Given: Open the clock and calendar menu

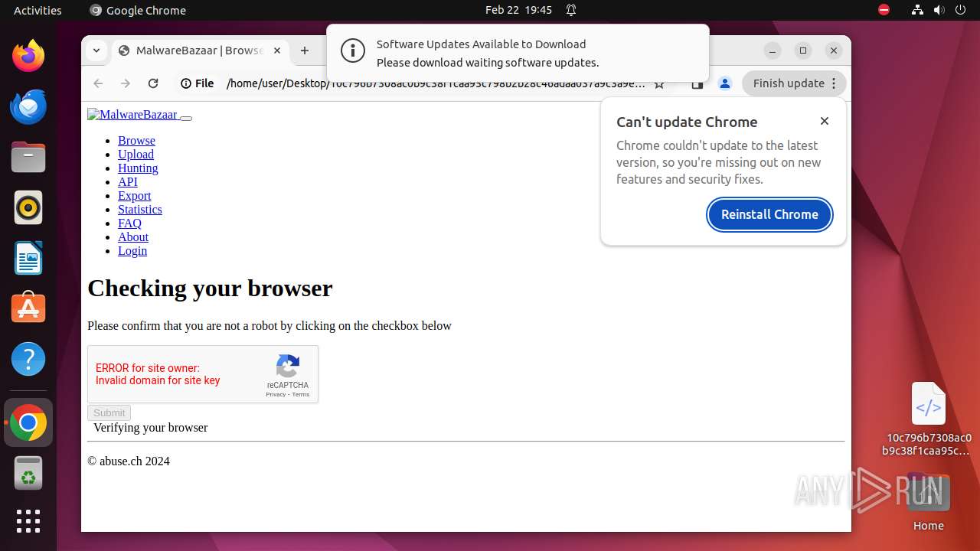Looking at the screenshot, I should click(518, 10).
